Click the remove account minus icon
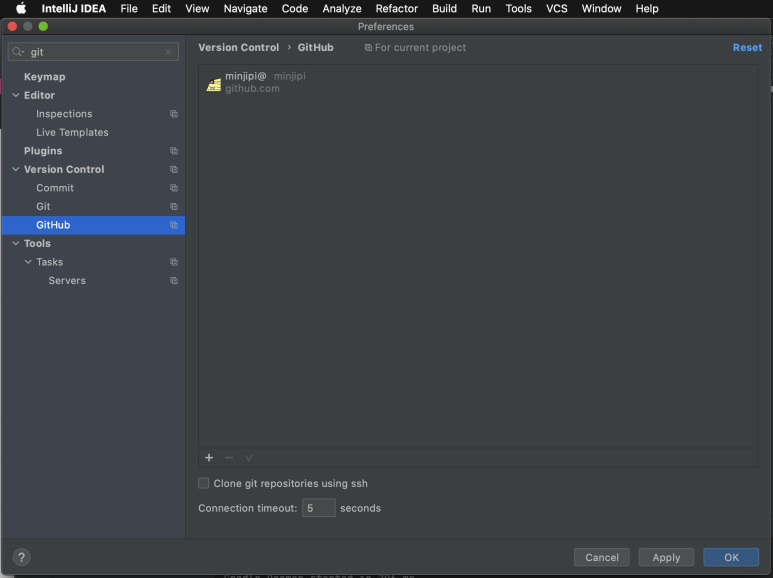773x578 pixels. (229, 458)
